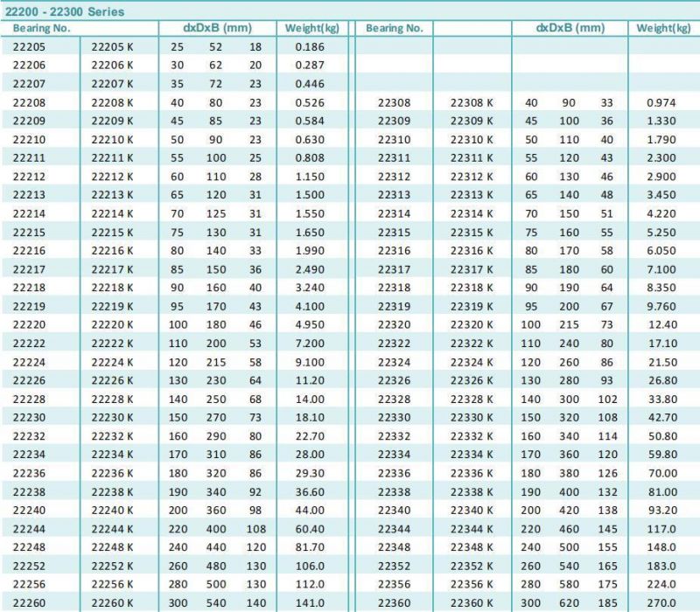
Task: Click bearing number 22318 K
Action: [x=472, y=288]
